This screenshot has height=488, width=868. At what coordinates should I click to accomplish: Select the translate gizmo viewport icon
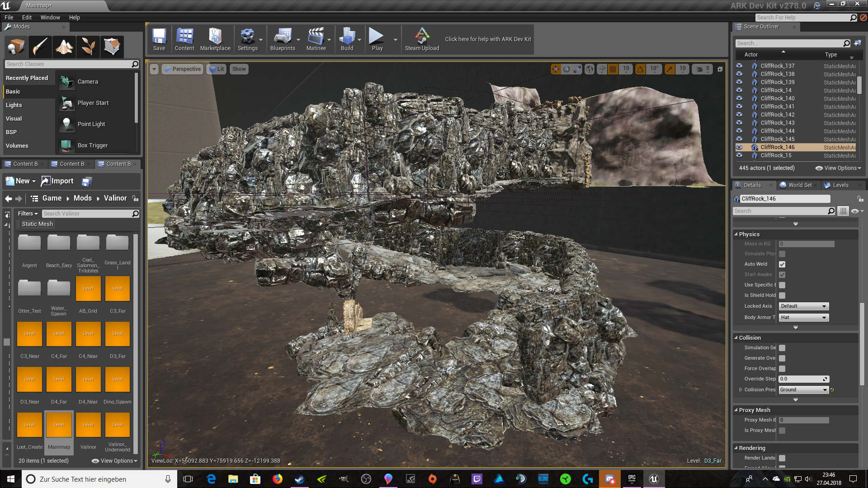click(x=555, y=69)
